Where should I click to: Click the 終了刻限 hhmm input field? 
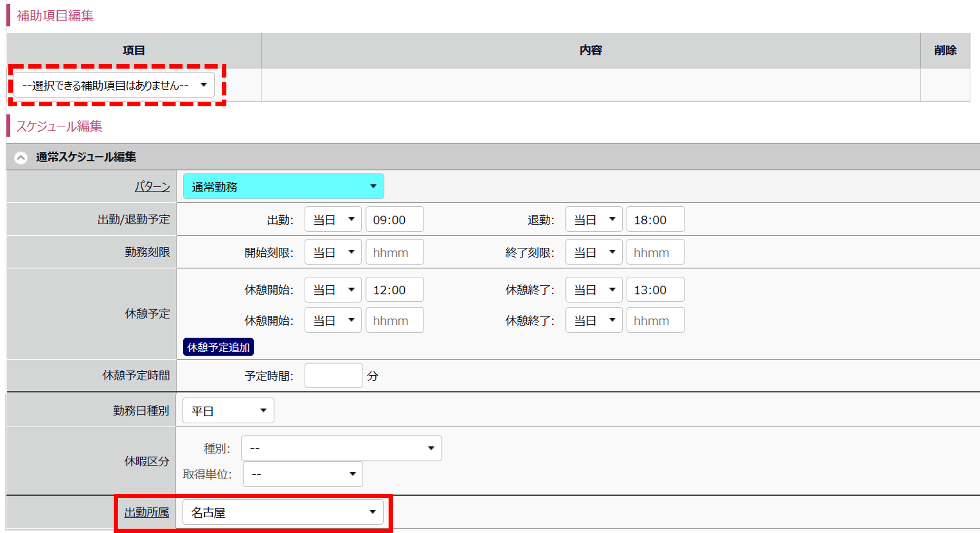pyautogui.click(x=655, y=252)
